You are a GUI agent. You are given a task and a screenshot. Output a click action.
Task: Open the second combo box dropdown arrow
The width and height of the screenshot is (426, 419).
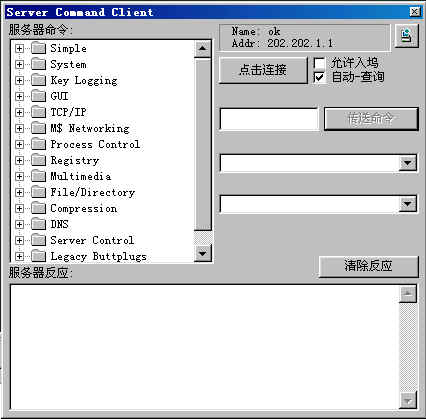pos(408,204)
